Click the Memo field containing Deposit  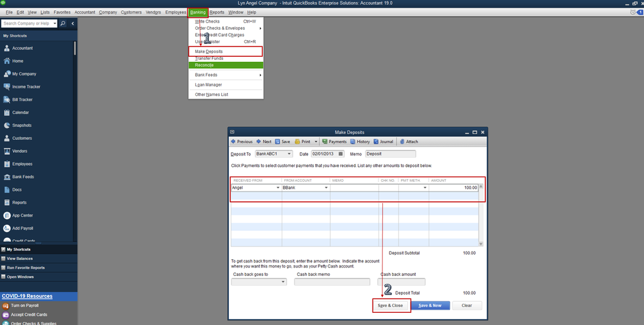pyautogui.click(x=390, y=154)
